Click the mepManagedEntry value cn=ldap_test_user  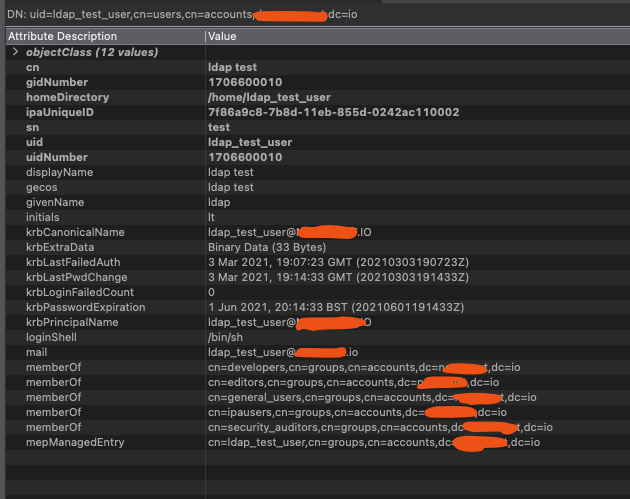click(x=374, y=443)
